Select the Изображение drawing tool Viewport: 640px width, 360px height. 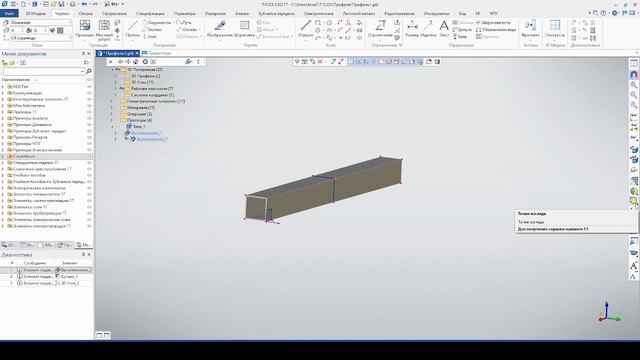220,29
